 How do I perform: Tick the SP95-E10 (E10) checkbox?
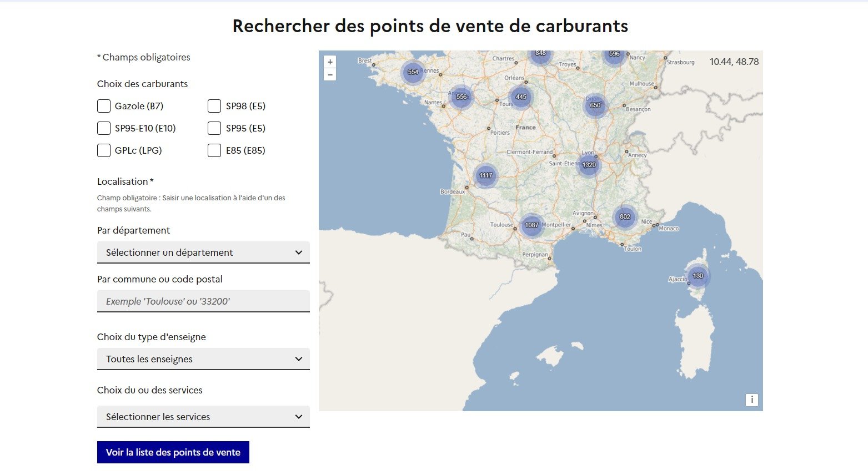click(104, 128)
